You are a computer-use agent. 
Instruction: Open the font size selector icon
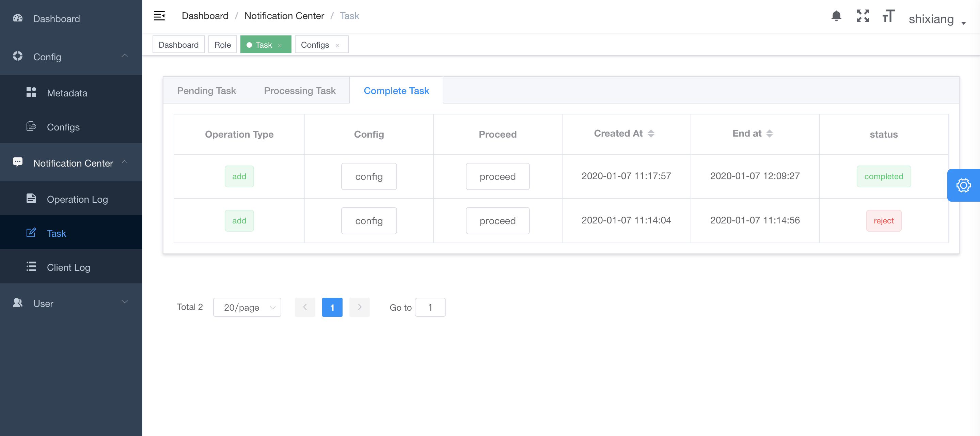pos(888,16)
